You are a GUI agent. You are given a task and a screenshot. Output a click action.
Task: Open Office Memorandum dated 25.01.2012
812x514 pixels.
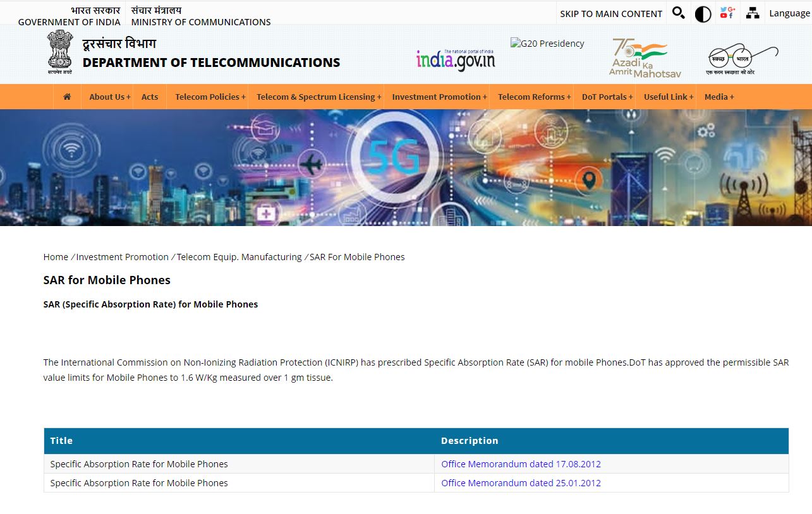[x=521, y=483]
